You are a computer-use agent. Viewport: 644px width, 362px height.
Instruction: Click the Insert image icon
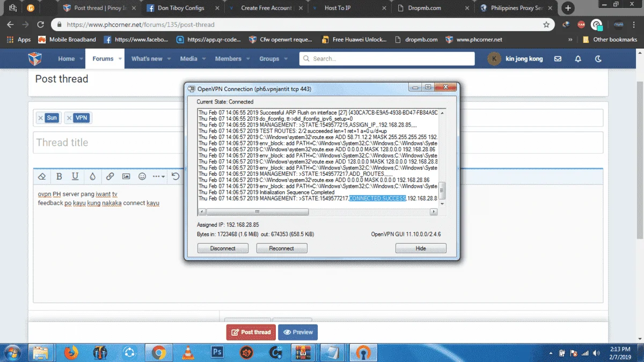(x=126, y=176)
